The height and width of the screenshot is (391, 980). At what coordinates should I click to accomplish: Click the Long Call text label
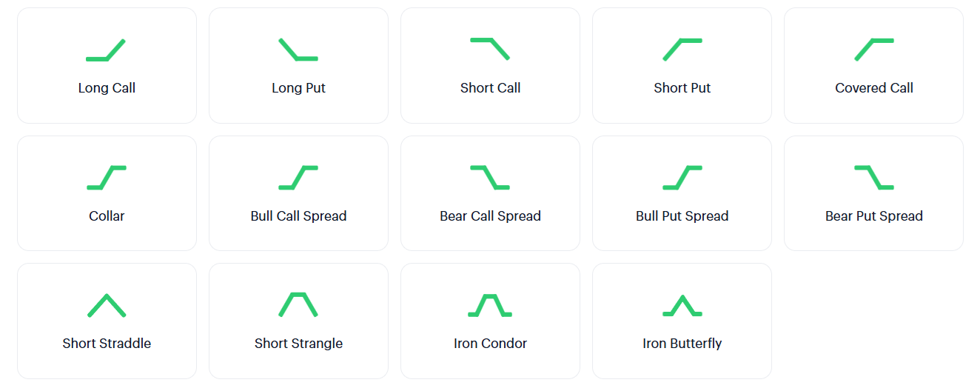tap(107, 88)
